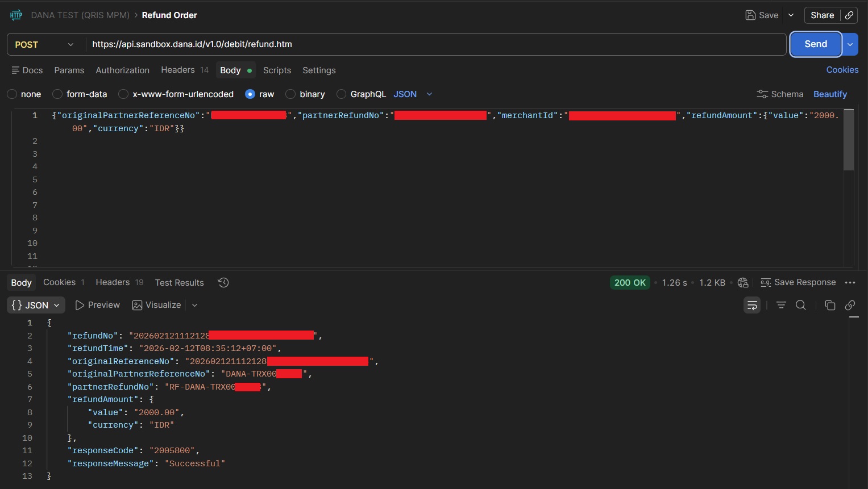
Task: Select the response Body tab
Action: click(22, 283)
